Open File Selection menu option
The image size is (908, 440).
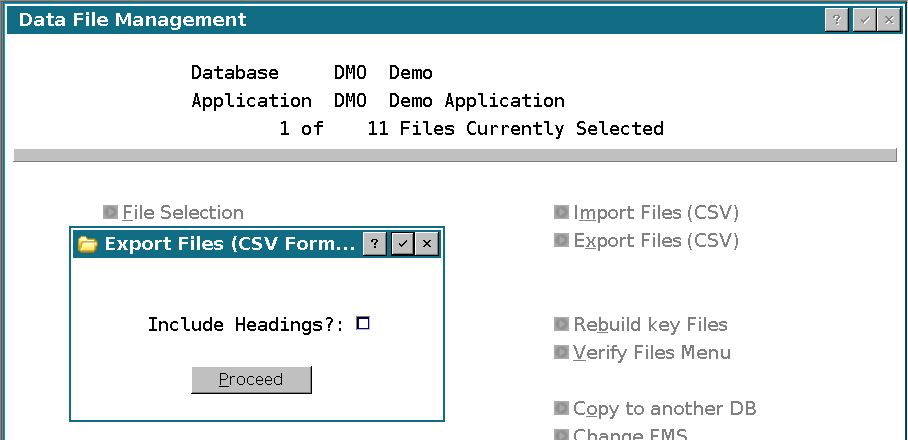(183, 212)
